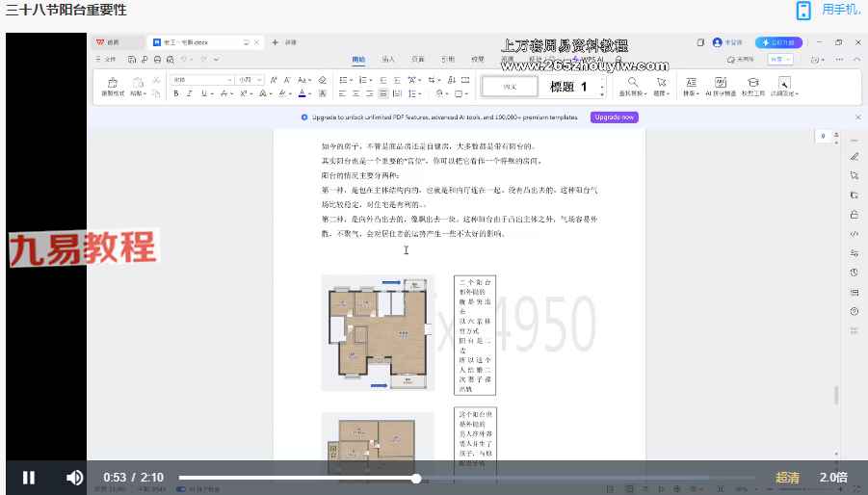The height and width of the screenshot is (495, 868).
Task: Click the Find and Replace magnifier icon
Action: click(x=633, y=83)
